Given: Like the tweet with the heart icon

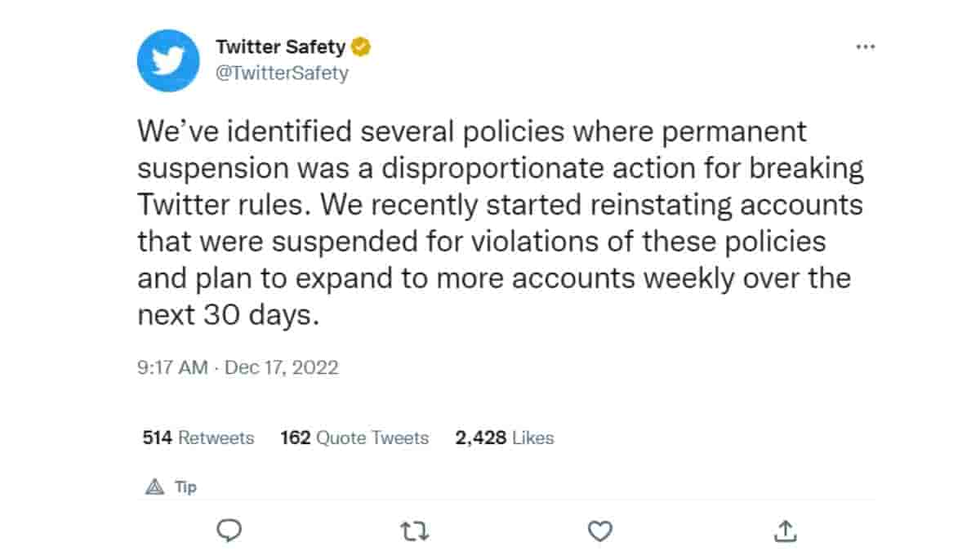Looking at the screenshot, I should pyautogui.click(x=600, y=532).
